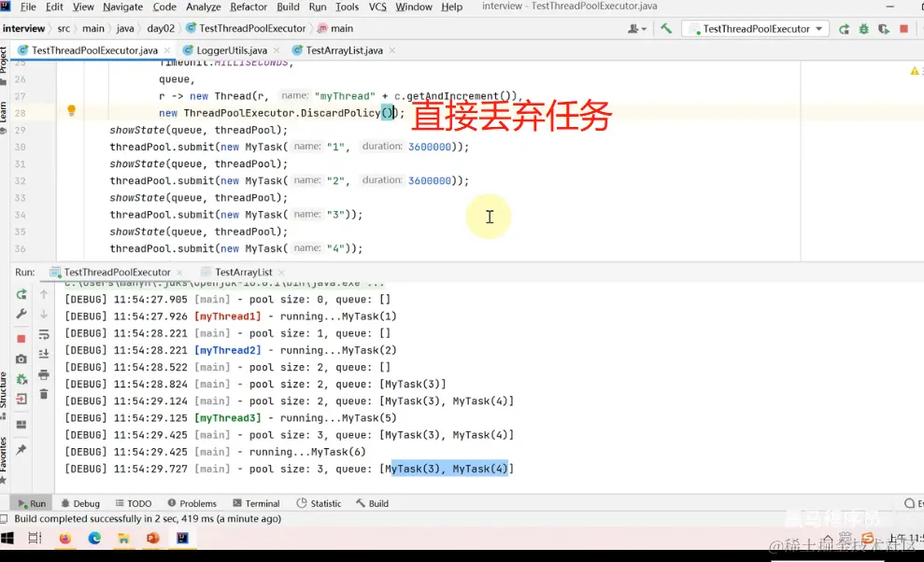
Task: Open the VCS menu
Action: (377, 7)
